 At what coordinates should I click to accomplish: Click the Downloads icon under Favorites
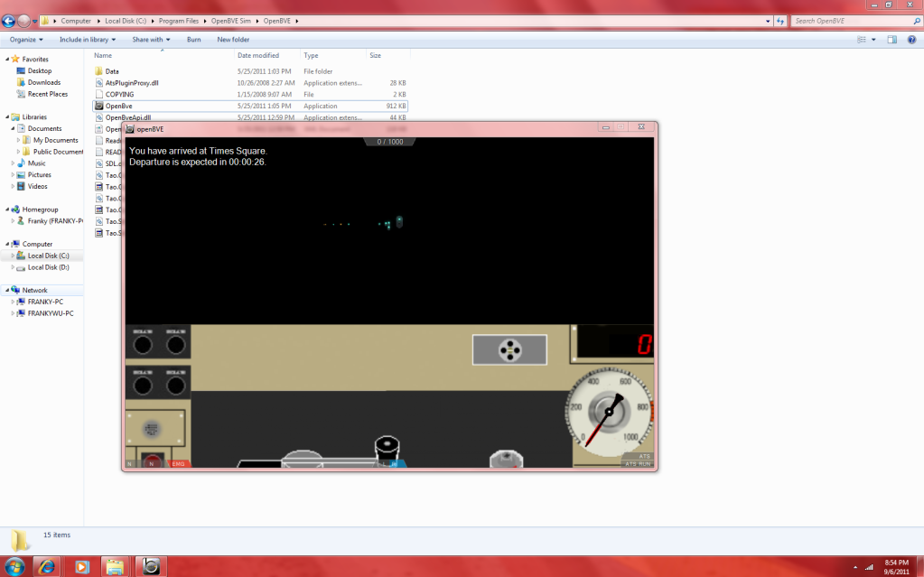pos(21,82)
